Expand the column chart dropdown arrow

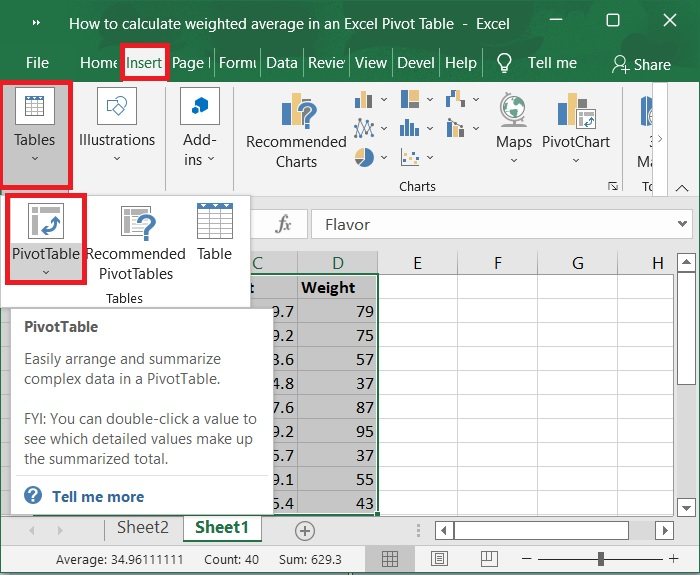click(x=384, y=100)
